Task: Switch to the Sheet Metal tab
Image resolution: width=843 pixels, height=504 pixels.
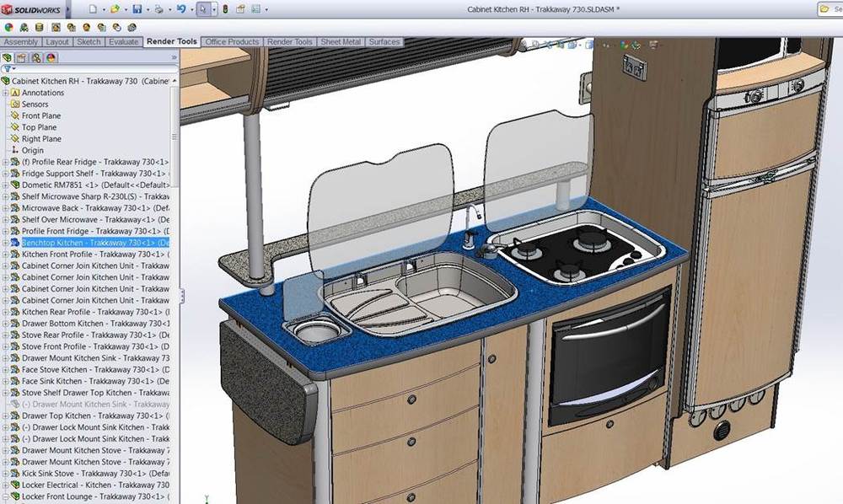Action: point(341,41)
